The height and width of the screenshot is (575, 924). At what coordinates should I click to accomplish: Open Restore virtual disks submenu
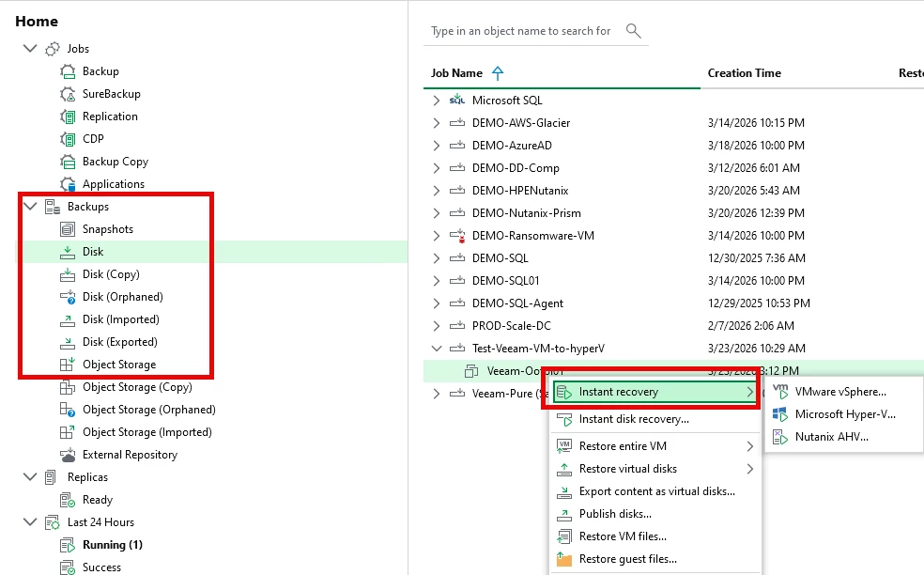click(654, 469)
